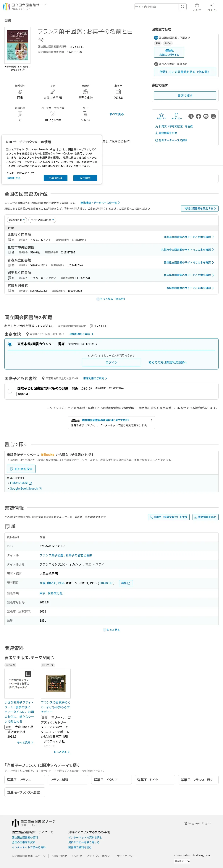Image resolution: width=223 pixels, height=868 pixels.
Task: Select 東京本館:図書カウンター radio button
Action: (10, 344)
